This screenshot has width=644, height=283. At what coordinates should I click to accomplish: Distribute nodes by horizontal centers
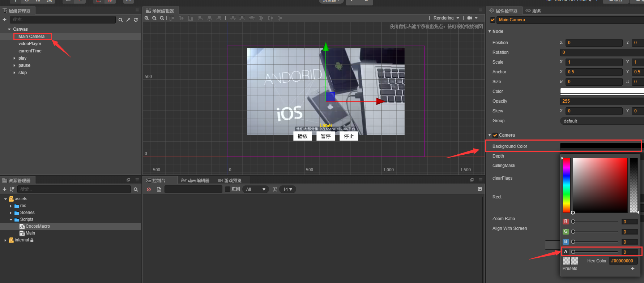270,18
